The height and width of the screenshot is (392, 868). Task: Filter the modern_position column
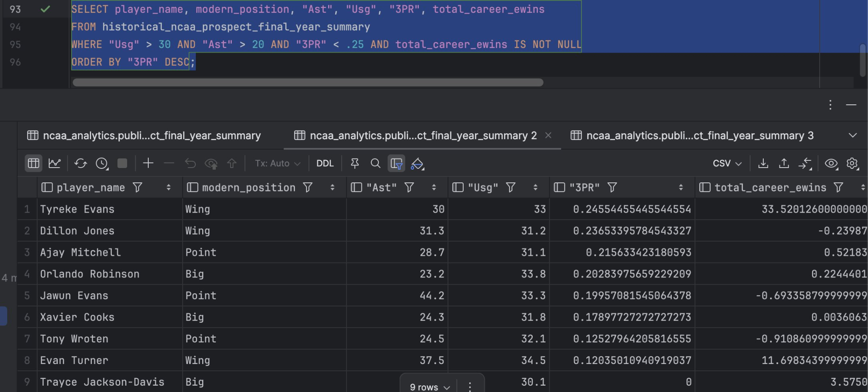(308, 187)
